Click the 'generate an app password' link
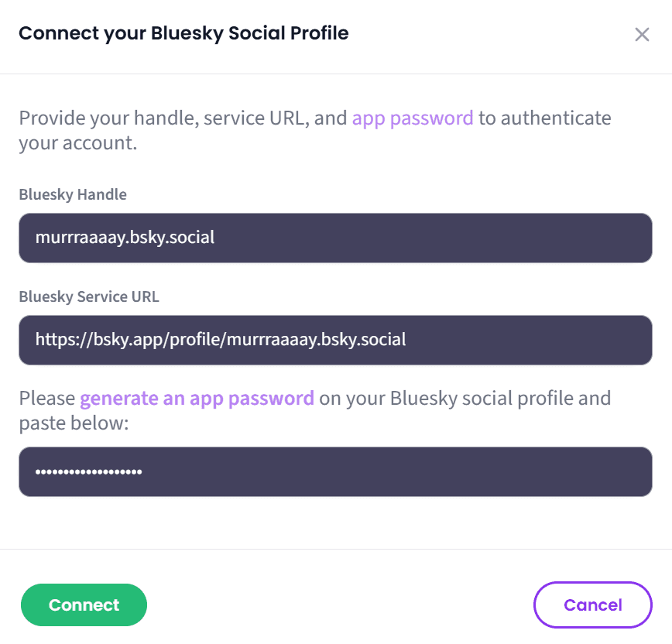Screen dimensions: 672x644 click(197, 399)
